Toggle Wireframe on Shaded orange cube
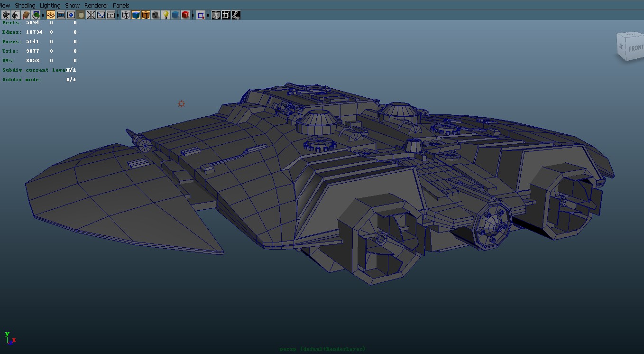 146,15
